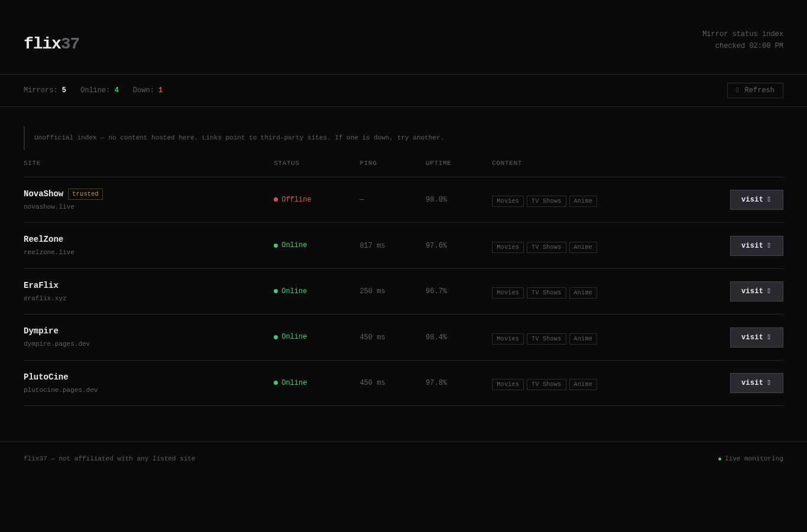Open PlutoCine via visit button
This screenshot has width=807, height=532.
(756, 383)
